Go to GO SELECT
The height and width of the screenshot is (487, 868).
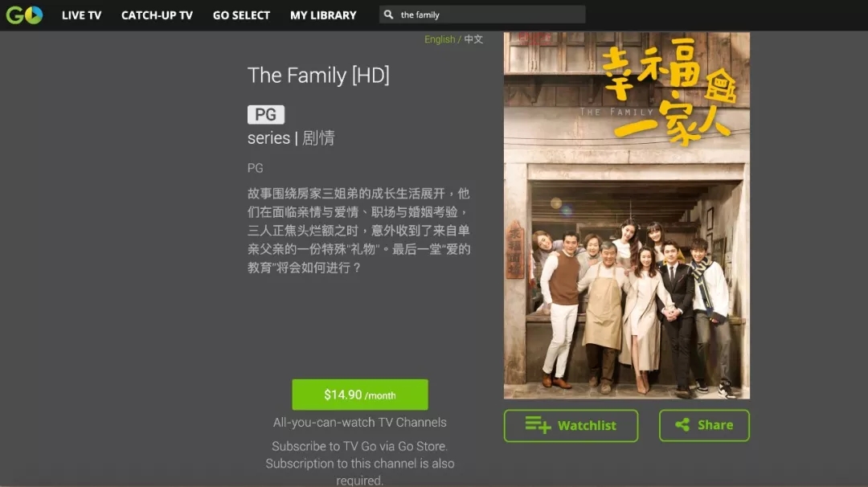(x=241, y=15)
